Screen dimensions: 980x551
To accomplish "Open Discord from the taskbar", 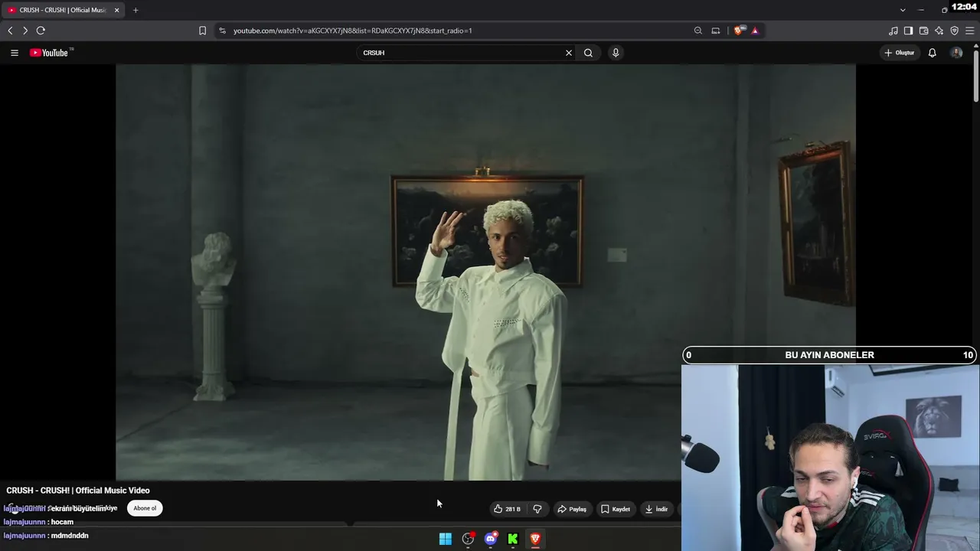I will tap(491, 539).
